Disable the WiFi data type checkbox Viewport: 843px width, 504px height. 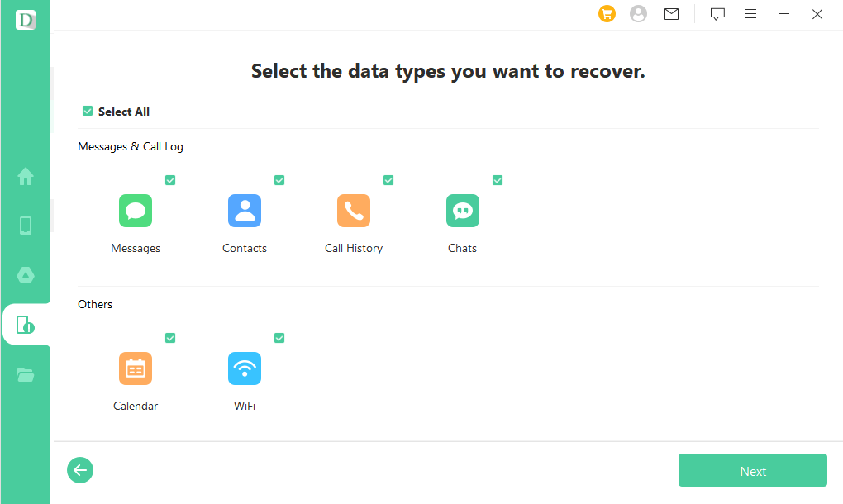(279, 338)
